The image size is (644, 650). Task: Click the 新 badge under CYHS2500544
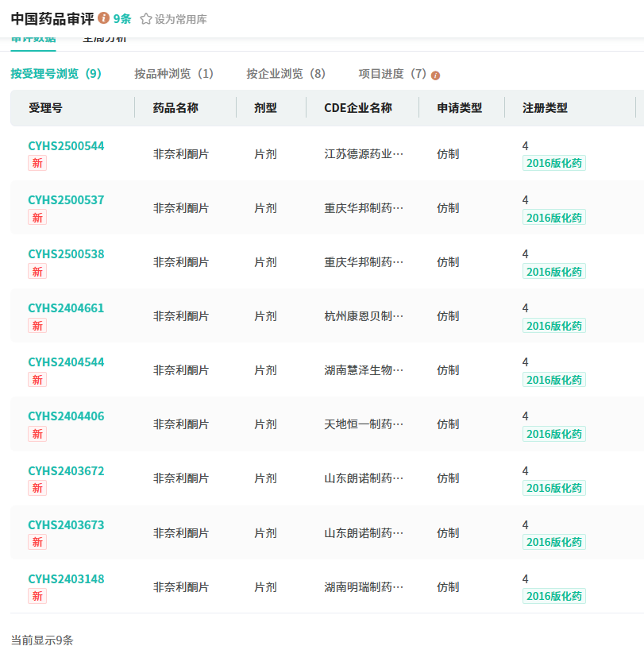coord(37,163)
